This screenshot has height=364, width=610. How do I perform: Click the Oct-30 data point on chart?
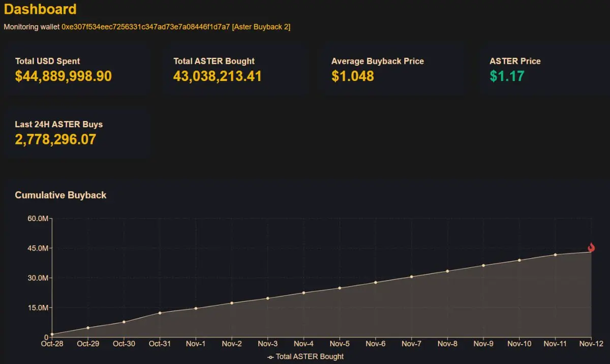(x=124, y=322)
